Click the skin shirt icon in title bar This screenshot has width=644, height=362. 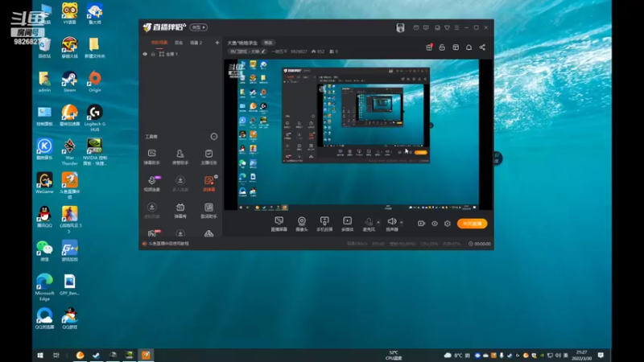click(447, 27)
